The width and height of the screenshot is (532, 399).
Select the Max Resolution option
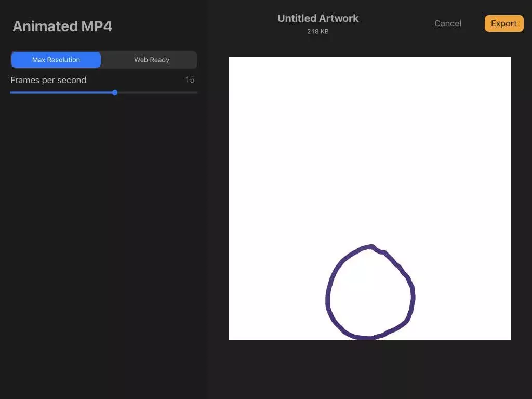pos(56,60)
